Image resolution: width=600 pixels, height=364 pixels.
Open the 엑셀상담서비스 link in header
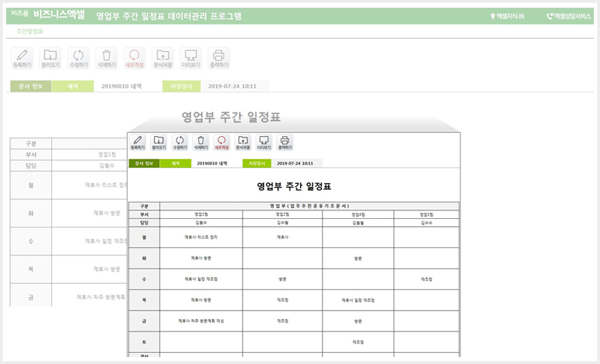click(x=569, y=16)
